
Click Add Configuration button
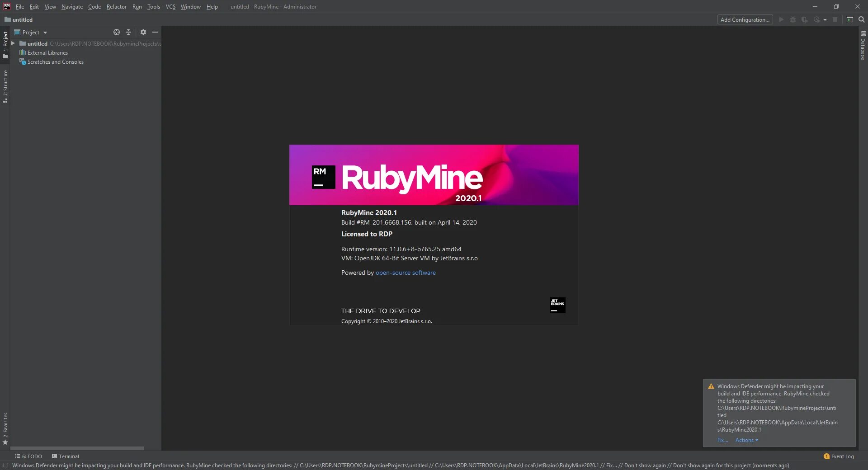745,19
